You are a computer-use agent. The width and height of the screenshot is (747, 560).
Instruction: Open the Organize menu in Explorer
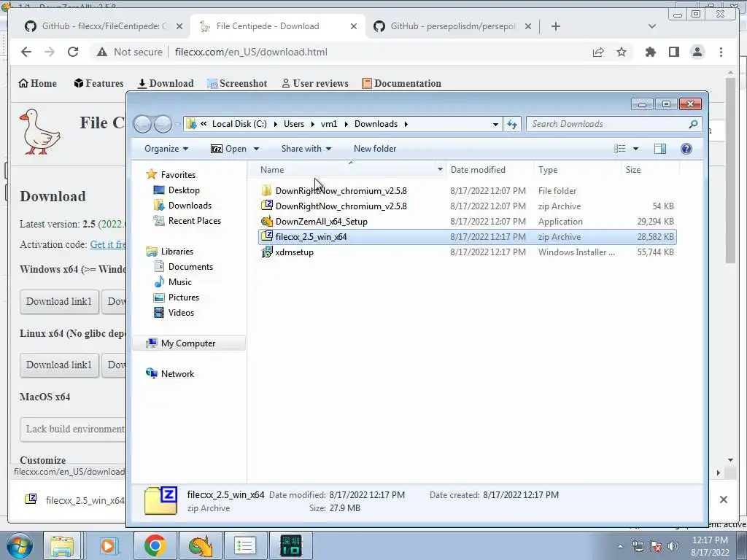[166, 149]
